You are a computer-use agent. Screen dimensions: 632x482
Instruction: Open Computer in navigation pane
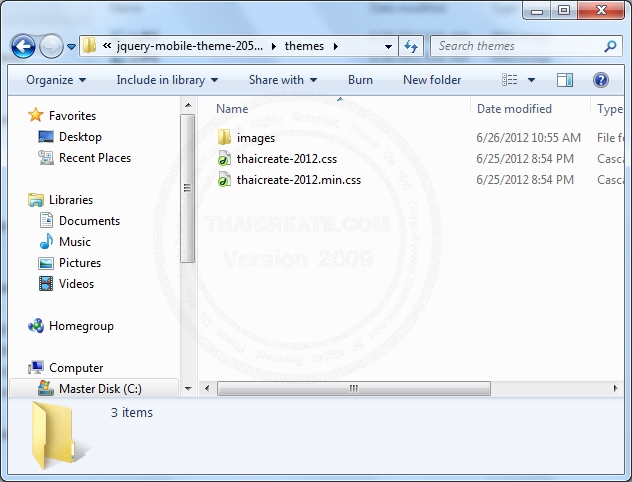pos(76,368)
